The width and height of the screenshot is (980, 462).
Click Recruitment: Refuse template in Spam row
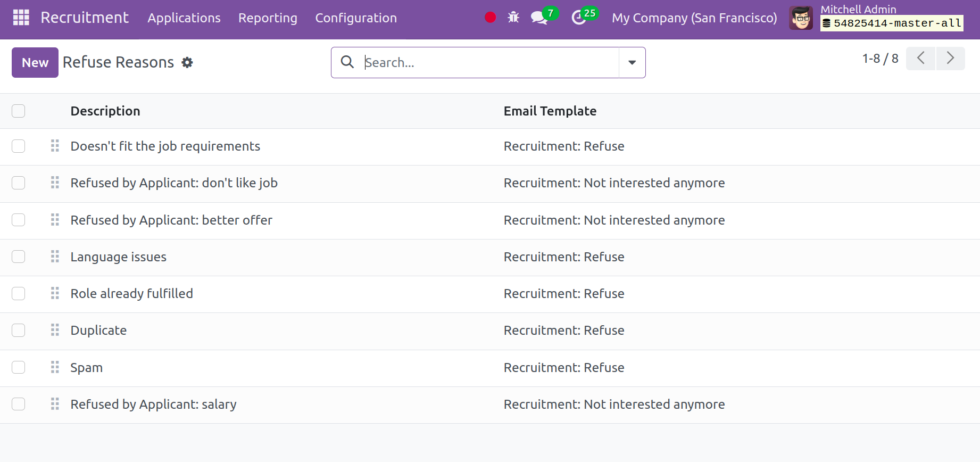click(564, 367)
